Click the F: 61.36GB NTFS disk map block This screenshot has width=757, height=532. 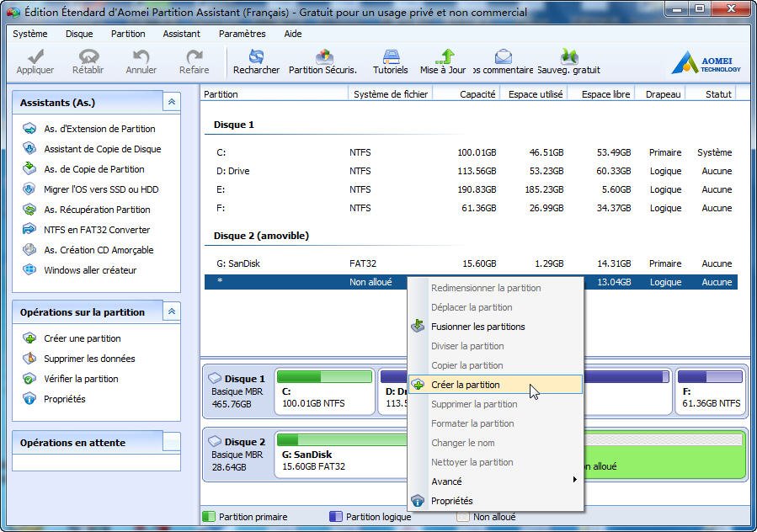[711, 391]
